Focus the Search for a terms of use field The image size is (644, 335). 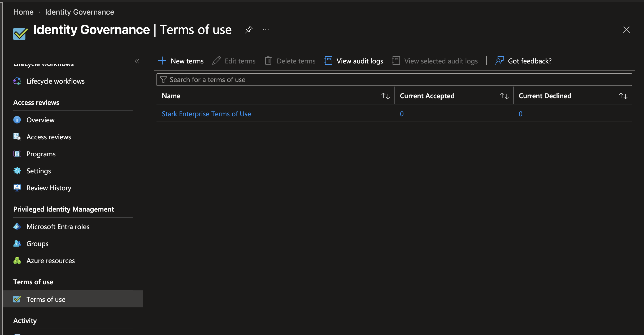point(394,80)
